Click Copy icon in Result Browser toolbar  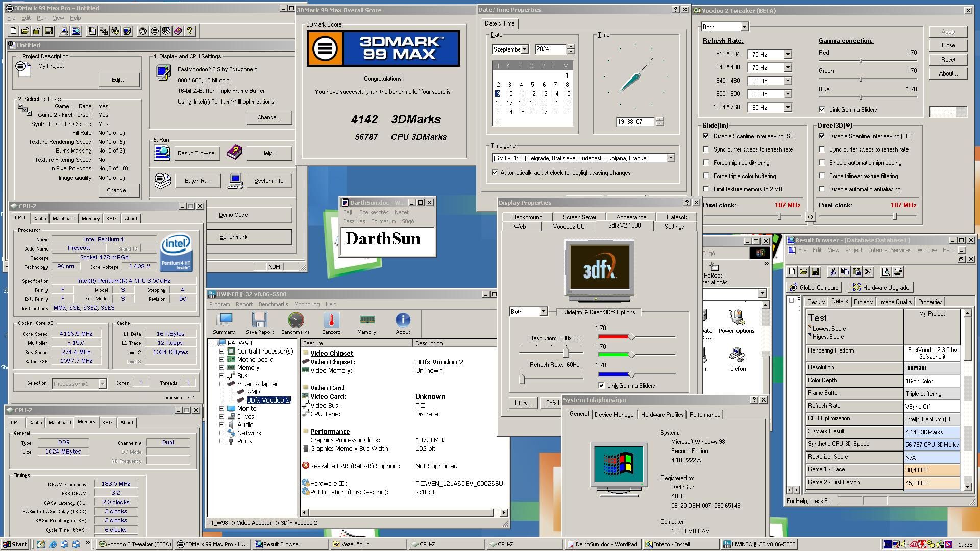[x=845, y=272]
